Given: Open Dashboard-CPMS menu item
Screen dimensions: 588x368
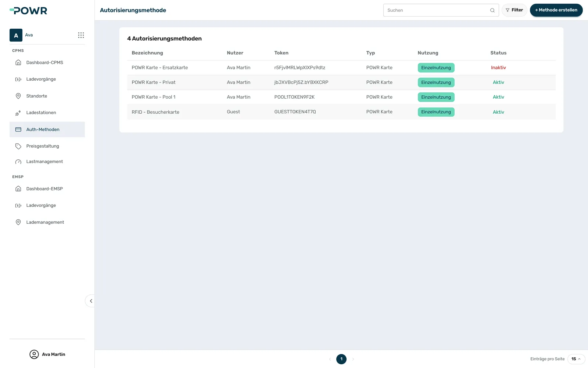Looking at the screenshot, I should point(47,63).
